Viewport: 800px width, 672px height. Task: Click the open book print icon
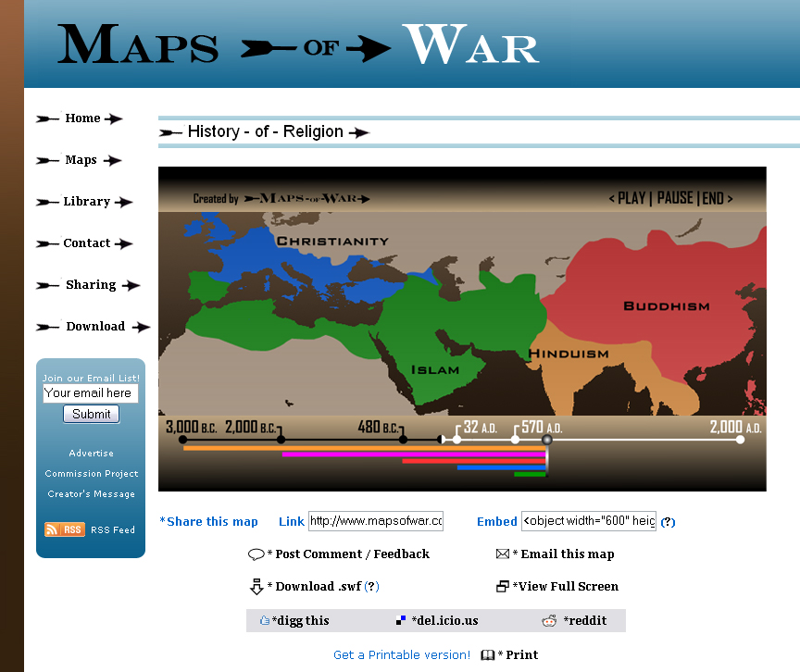point(488,655)
